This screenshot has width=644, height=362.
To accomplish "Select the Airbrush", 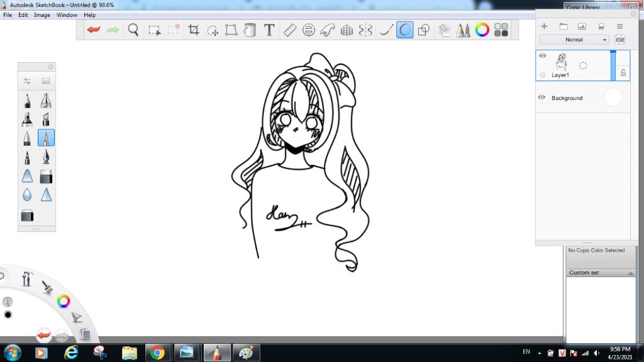I will pos(46,101).
